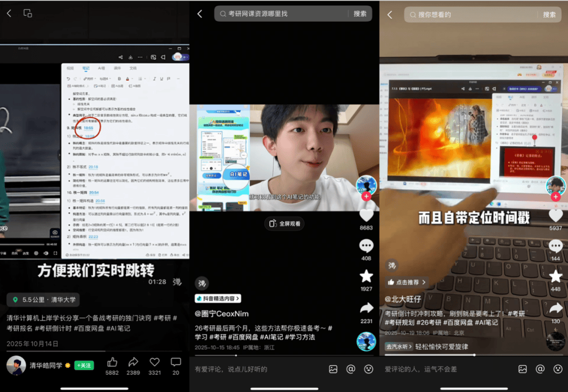Toggle danmaku 弹 on the middle video
The width and height of the screenshot is (568, 392).
coord(202,283)
